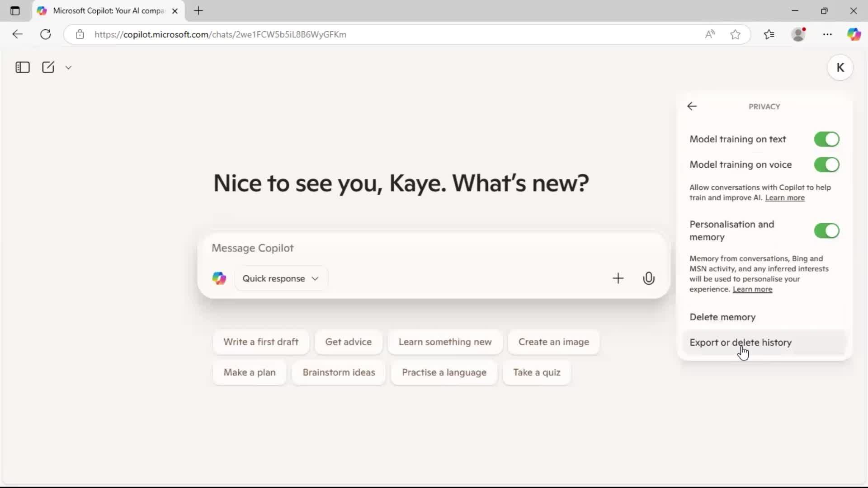Add page to favorites star icon
The width and height of the screenshot is (868, 488).
point(735,34)
